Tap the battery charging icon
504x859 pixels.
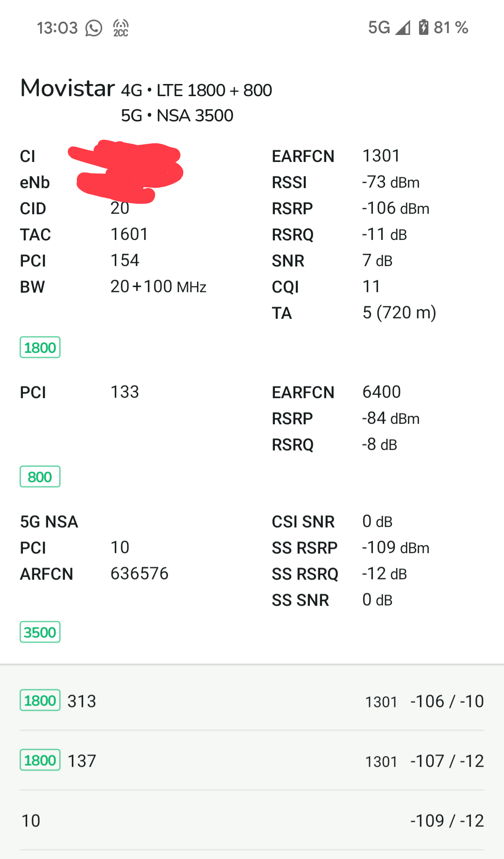(423, 28)
